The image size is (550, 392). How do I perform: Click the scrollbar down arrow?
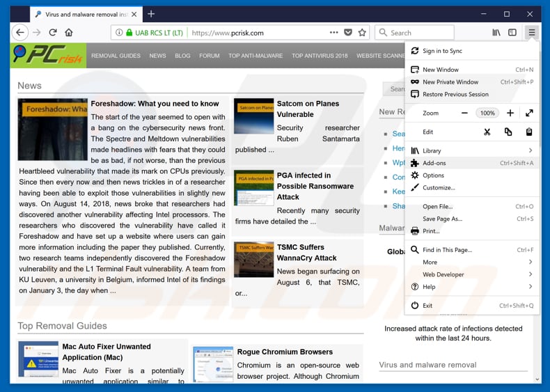[537, 379]
